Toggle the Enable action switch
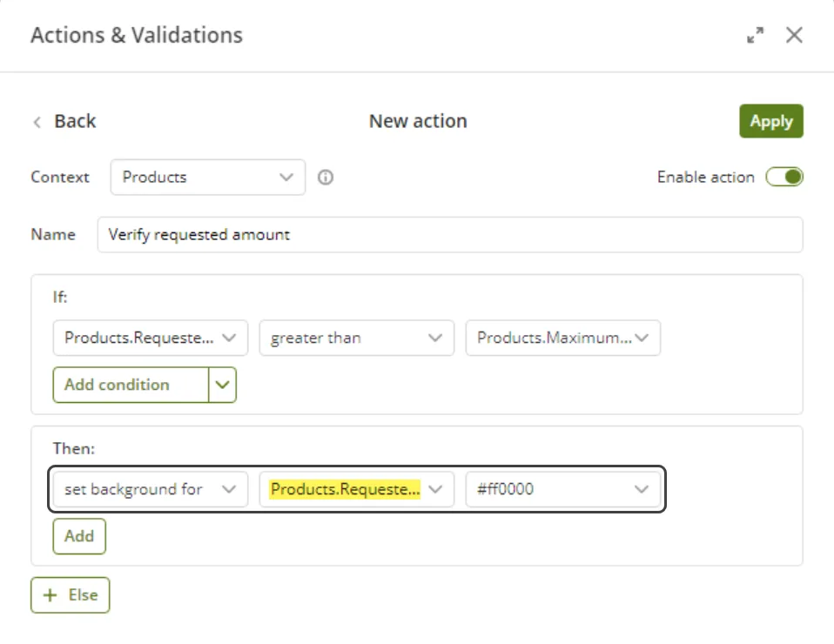The width and height of the screenshot is (834, 644). tap(784, 177)
